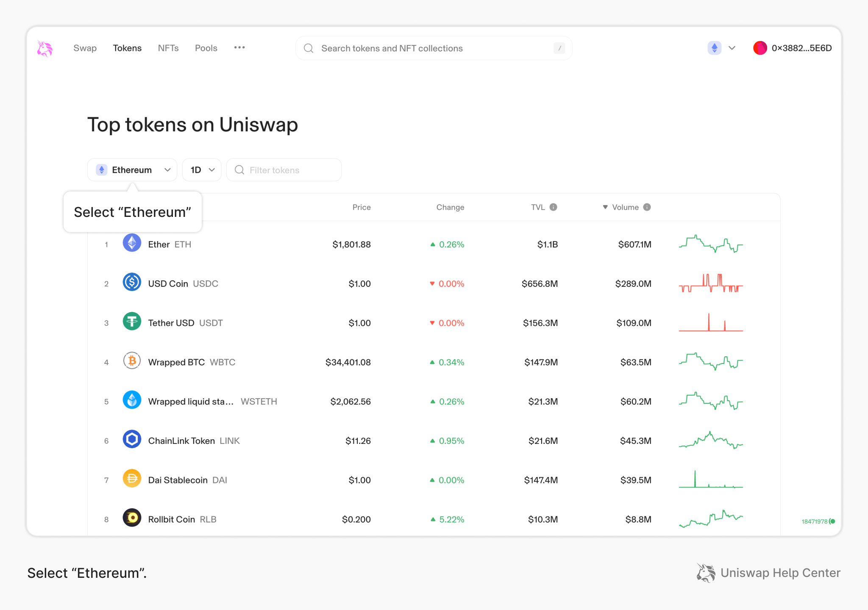Click the Rollbit Coin logo
868x610 pixels.
(132, 518)
